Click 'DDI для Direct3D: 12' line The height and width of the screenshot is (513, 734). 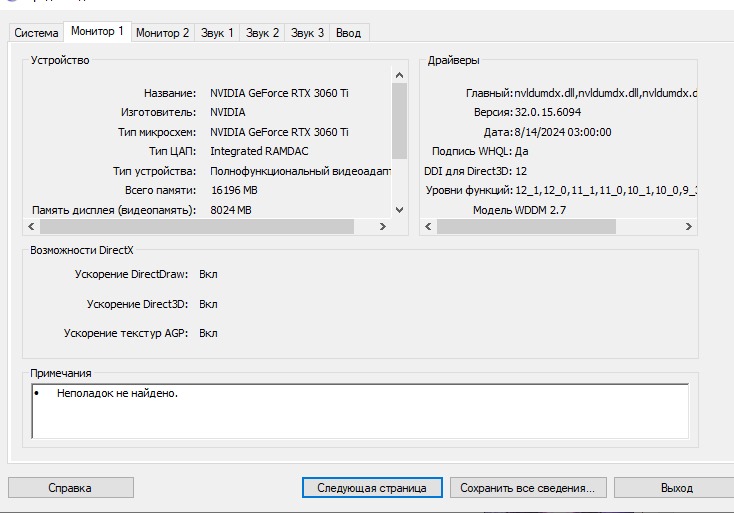click(475, 171)
